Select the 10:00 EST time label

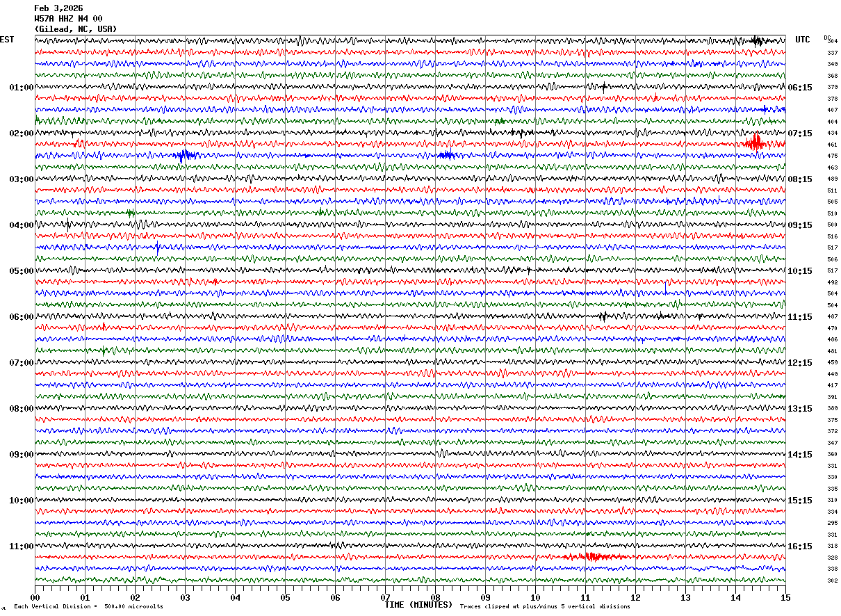(x=22, y=501)
